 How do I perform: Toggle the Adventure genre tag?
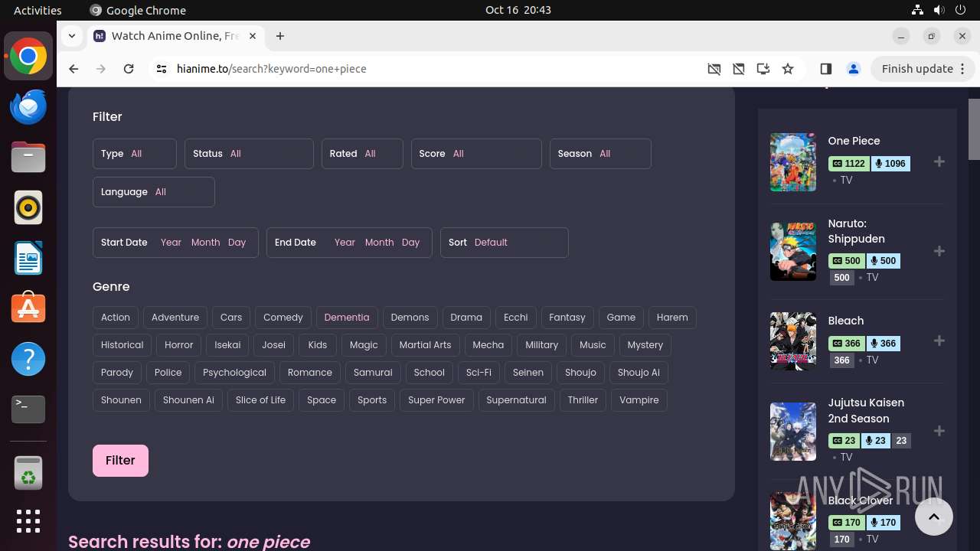[x=175, y=318]
